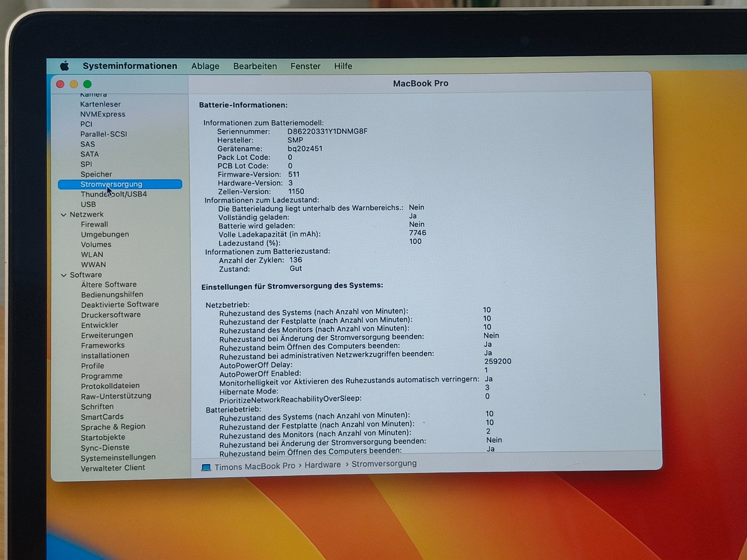
Task: Select WWAN under Netzwerk
Action: (93, 265)
